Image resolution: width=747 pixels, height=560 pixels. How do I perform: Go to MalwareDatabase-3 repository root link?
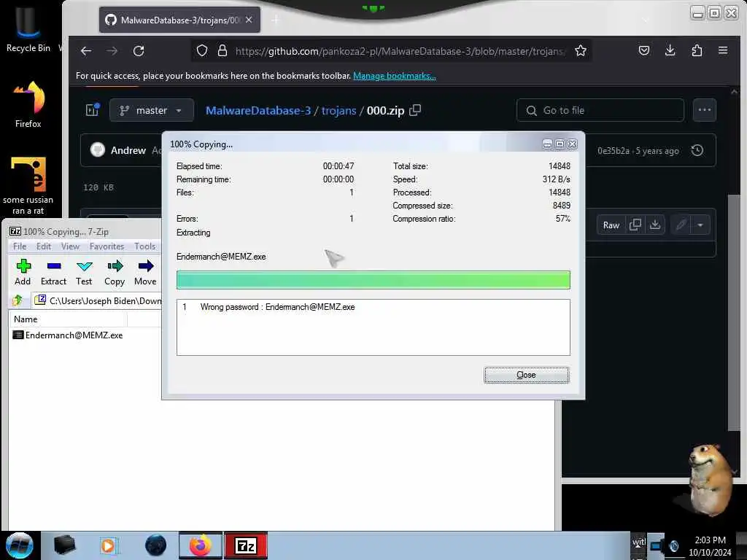(x=258, y=111)
